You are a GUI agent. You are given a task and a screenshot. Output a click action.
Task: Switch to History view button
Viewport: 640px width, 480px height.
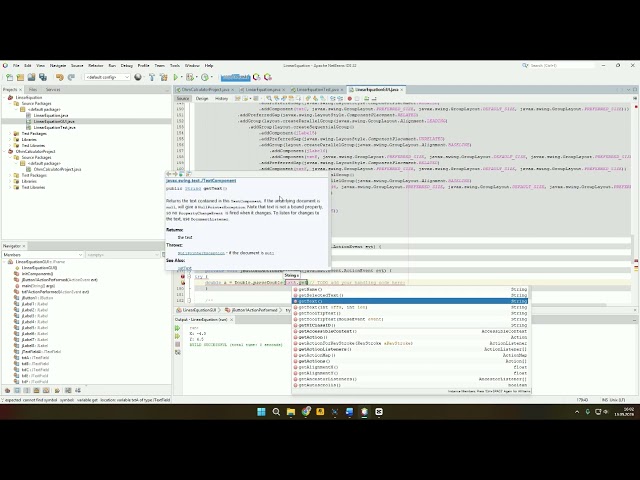(x=221, y=98)
